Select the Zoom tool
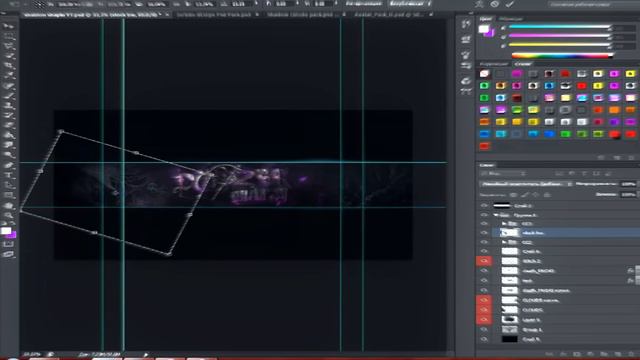Screen dimensions: 640x360 [9, 215]
